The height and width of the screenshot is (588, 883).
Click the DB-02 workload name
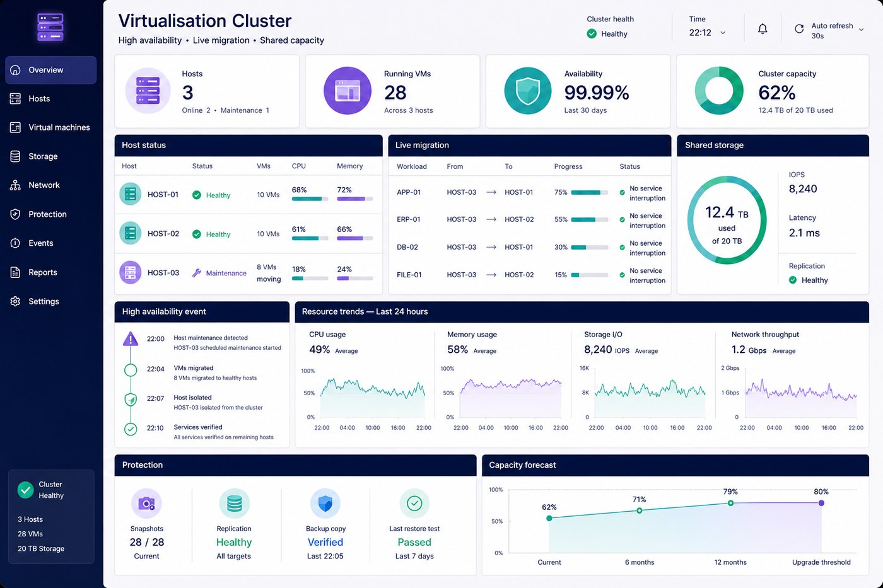tap(407, 247)
